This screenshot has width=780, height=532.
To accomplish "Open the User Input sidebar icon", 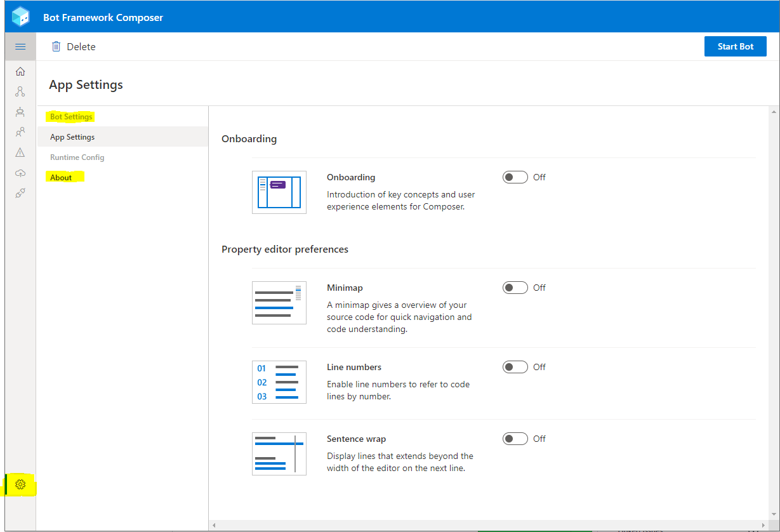I will [20, 133].
